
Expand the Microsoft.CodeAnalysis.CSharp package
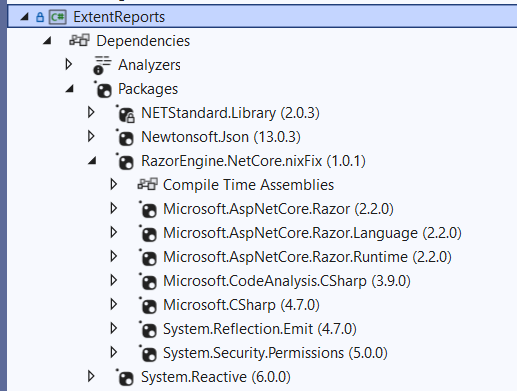[113, 280]
